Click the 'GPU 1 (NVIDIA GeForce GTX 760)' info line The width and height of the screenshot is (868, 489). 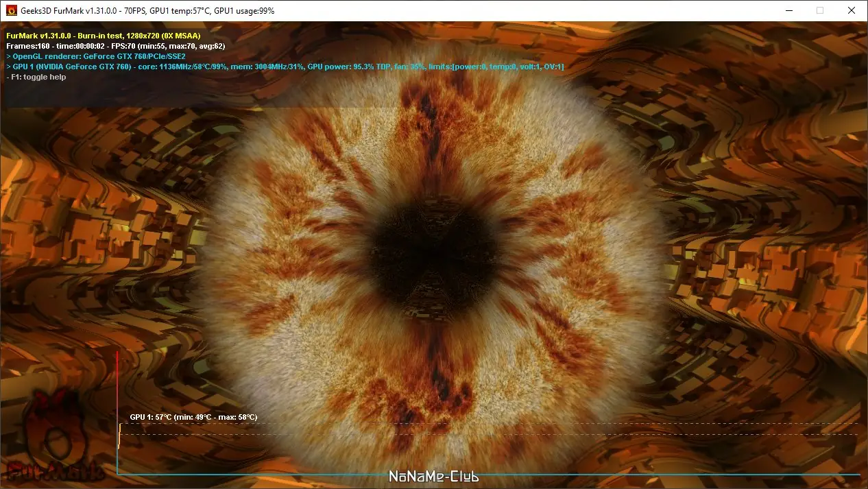285,67
